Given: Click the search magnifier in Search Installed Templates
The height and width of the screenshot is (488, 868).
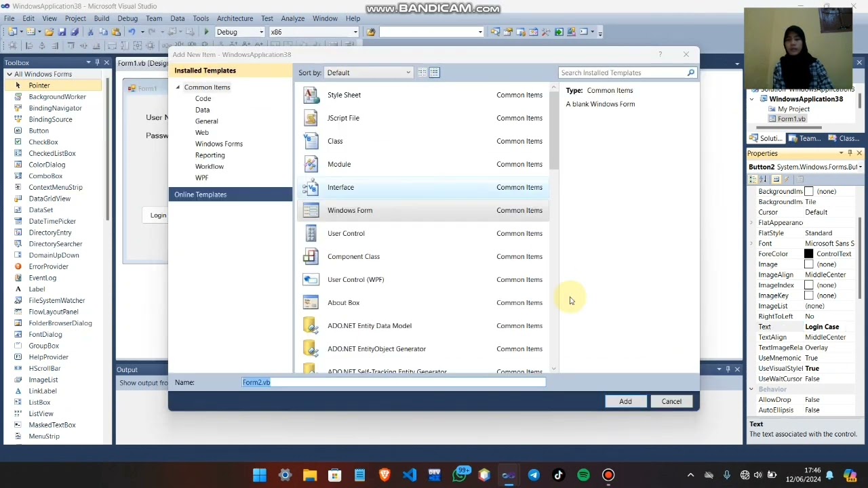Looking at the screenshot, I should point(690,73).
